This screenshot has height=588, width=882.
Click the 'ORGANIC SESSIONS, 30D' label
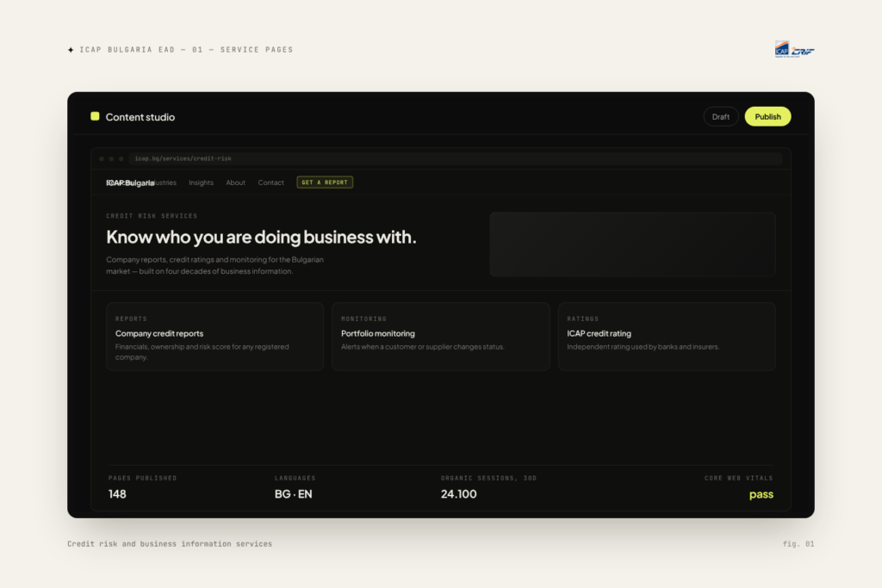(489, 478)
